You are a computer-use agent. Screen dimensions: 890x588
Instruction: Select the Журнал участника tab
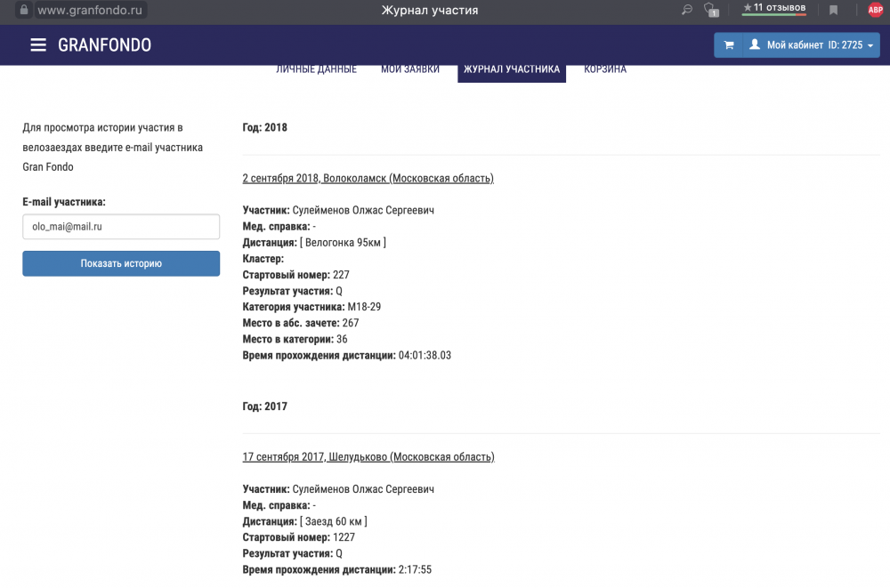pos(512,69)
